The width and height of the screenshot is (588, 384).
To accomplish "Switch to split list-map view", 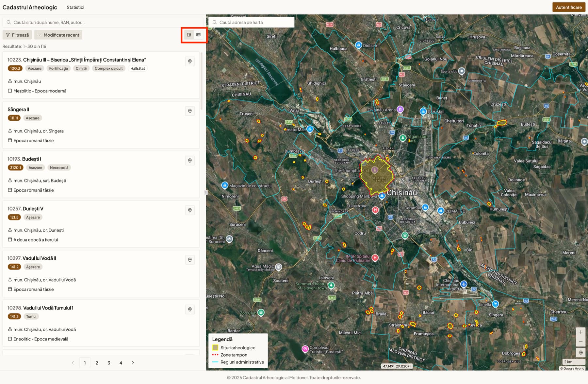I will [x=189, y=35].
